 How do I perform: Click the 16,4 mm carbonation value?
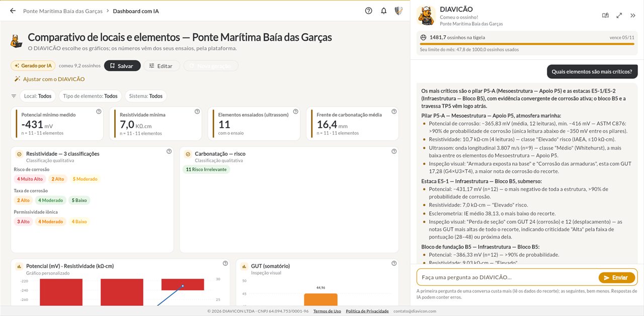(333, 125)
